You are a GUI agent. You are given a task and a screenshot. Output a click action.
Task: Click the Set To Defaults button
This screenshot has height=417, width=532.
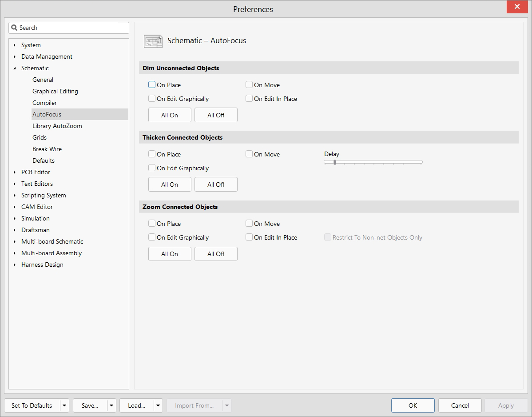pos(32,405)
